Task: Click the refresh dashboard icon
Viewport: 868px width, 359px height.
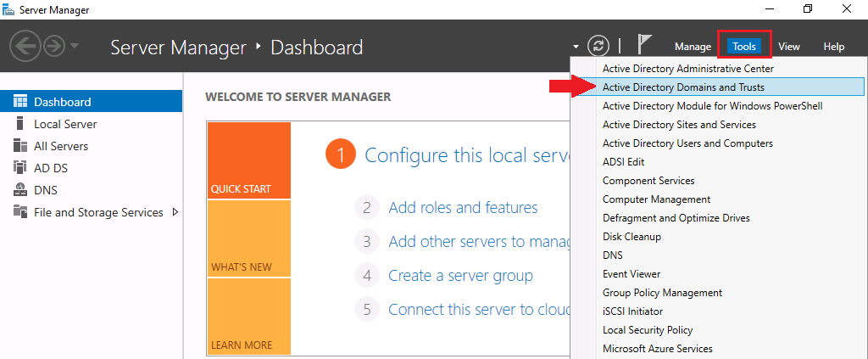Action: [598, 46]
